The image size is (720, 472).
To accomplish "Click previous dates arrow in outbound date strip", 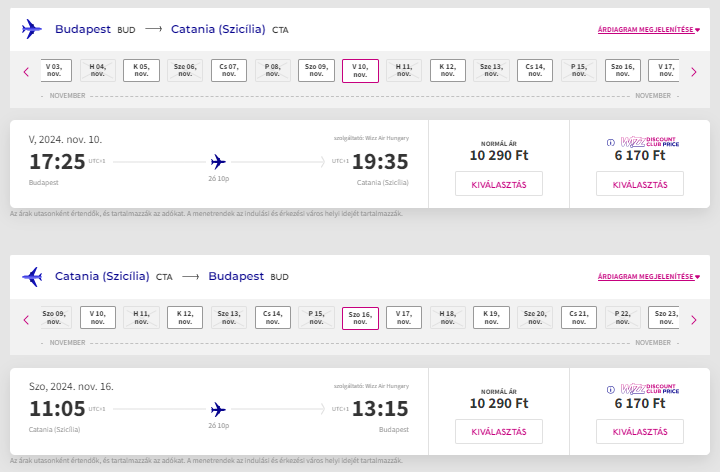I will [x=26, y=71].
